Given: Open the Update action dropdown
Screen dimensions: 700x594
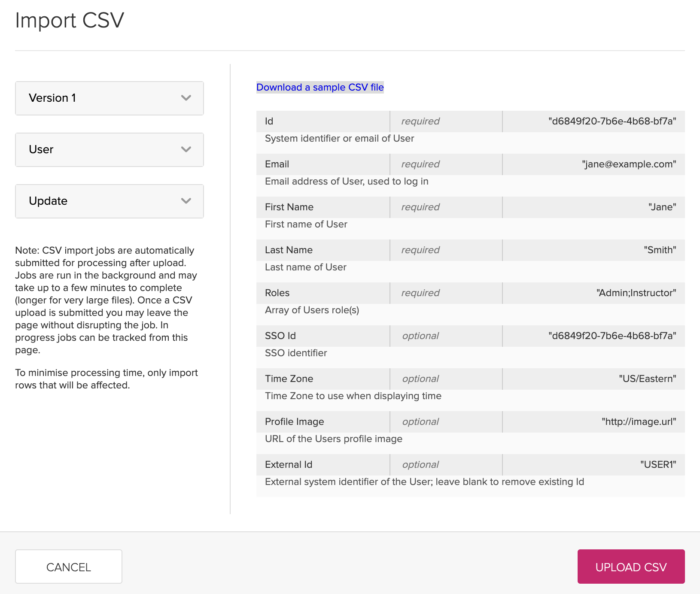Looking at the screenshot, I should 109,201.
